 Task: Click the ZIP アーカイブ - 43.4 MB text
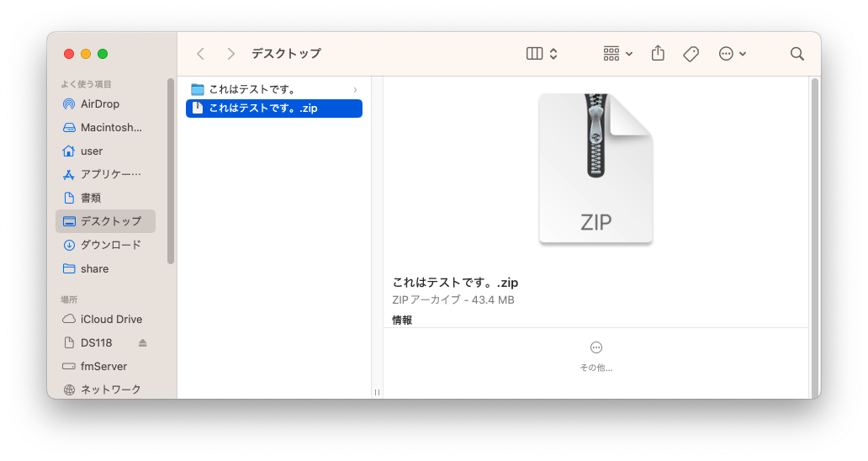pos(453,300)
